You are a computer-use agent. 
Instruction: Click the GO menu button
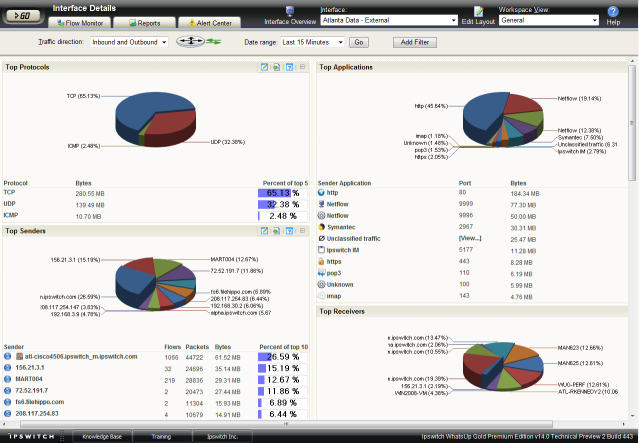23,15
